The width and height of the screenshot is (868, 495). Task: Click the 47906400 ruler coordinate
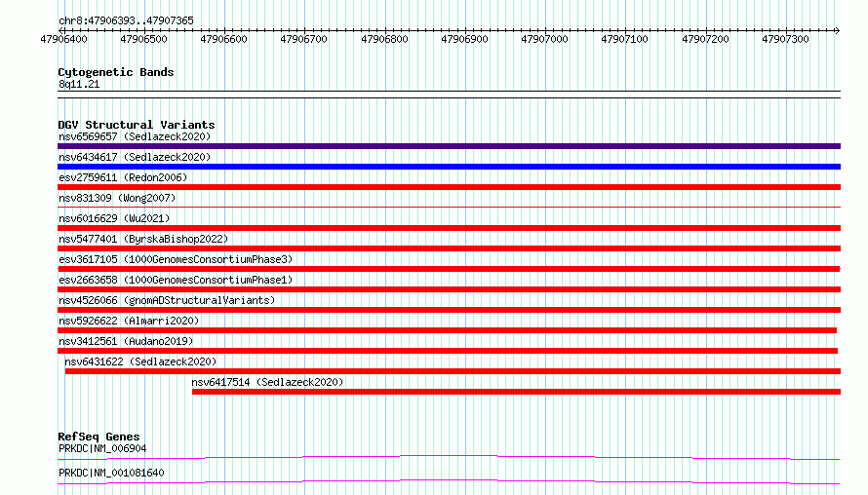click(63, 39)
